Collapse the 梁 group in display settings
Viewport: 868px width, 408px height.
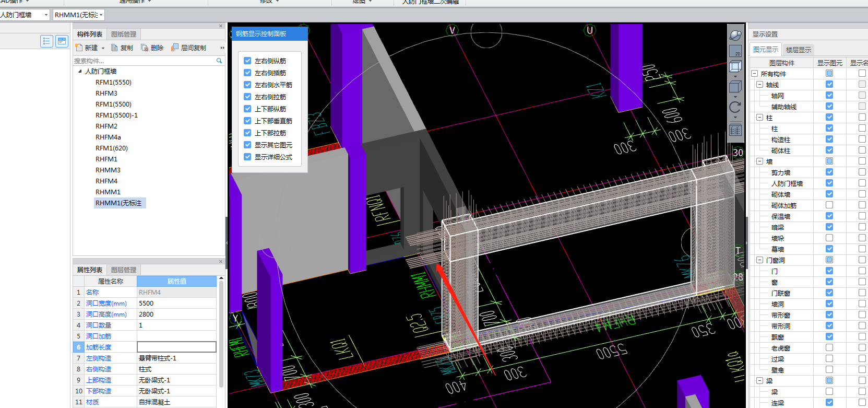point(760,381)
